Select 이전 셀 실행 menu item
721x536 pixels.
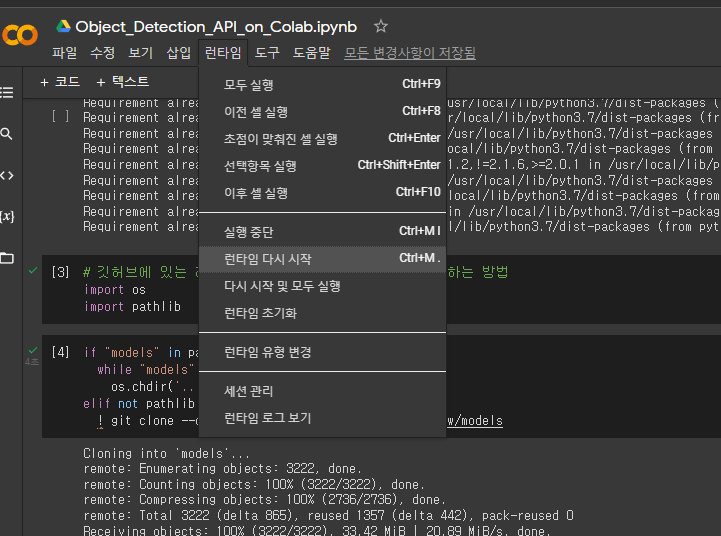point(322,112)
